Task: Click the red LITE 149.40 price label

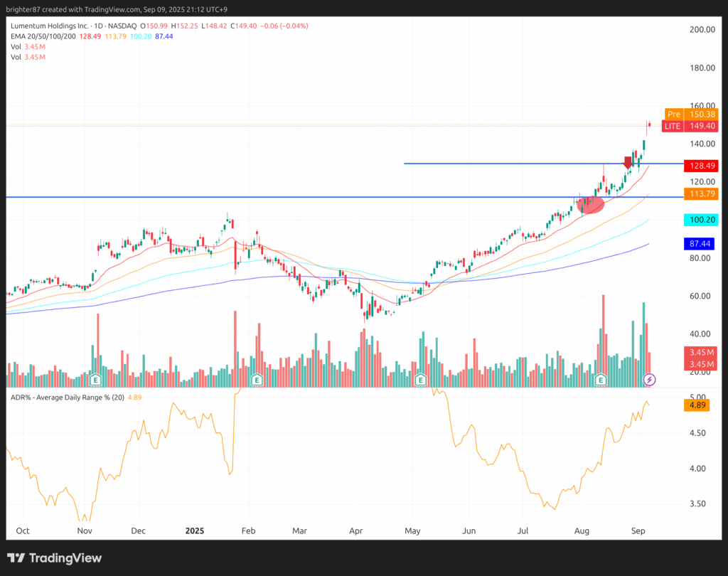Action: [x=690, y=126]
